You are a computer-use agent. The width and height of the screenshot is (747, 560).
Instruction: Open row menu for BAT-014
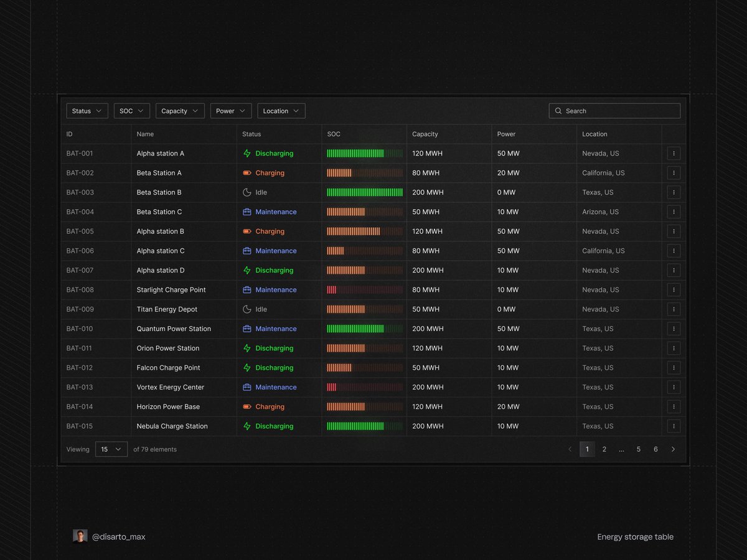674,407
